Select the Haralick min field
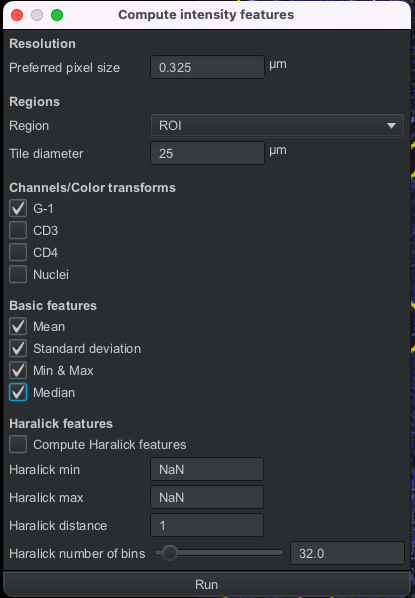 click(207, 469)
